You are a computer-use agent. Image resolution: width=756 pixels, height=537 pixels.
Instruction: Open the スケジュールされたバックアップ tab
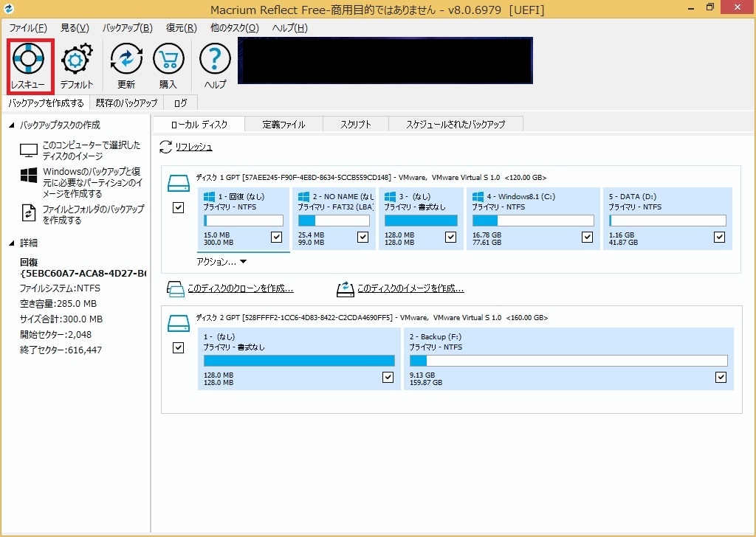[x=456, y=124]
